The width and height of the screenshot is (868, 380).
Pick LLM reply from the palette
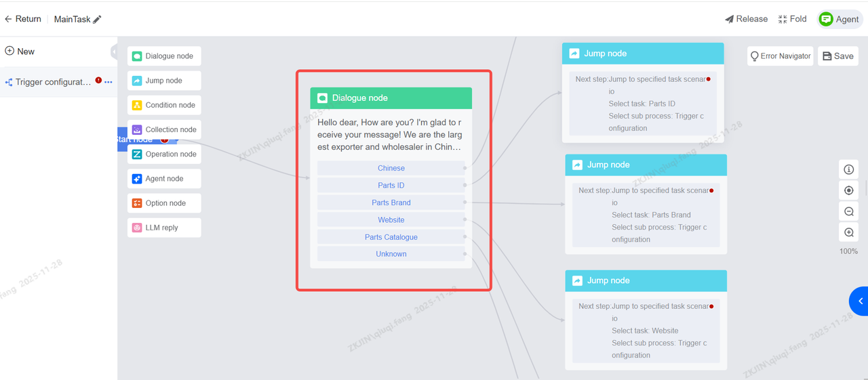click(164, 228)
